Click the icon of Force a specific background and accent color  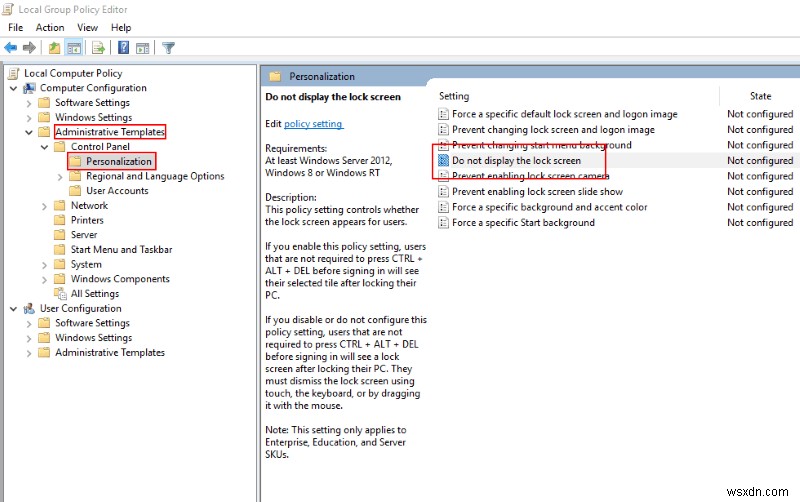[x=443, y=207]
